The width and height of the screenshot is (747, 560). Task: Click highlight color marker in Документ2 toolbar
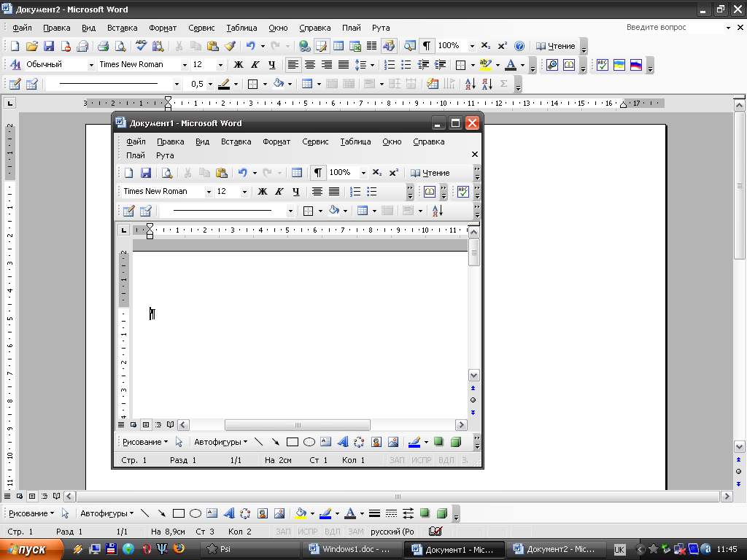tap(485, 65)
